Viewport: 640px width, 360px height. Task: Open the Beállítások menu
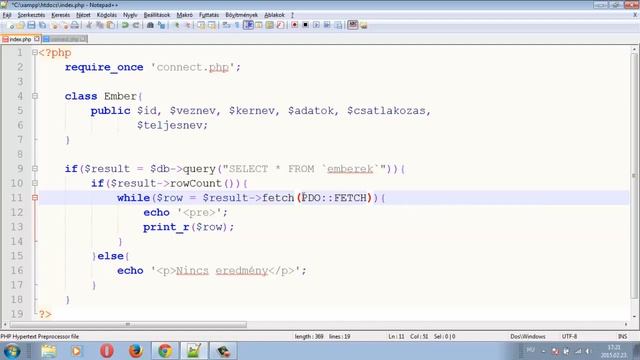pyautogui.click(x=157, y=15)
